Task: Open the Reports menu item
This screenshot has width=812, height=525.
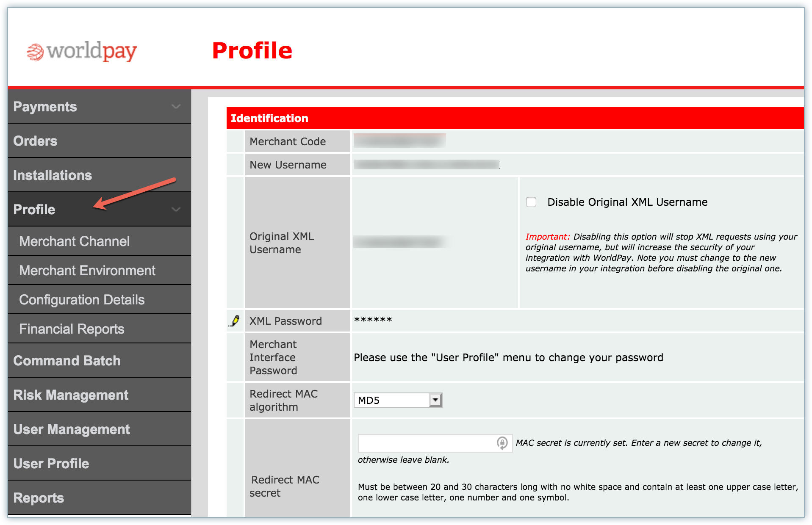Action: point(39,498)
